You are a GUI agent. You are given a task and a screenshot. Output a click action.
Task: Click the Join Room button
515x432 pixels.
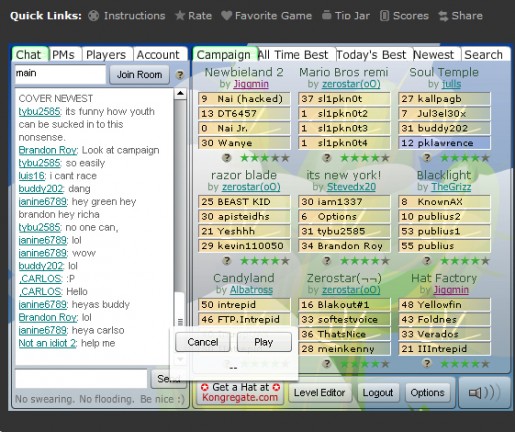point(140,75)
